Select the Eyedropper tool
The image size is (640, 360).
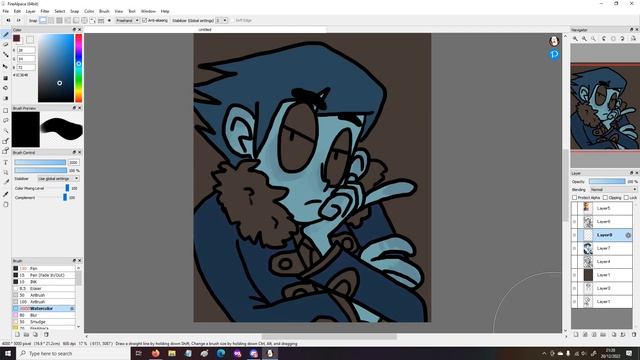tap(6, 194)
